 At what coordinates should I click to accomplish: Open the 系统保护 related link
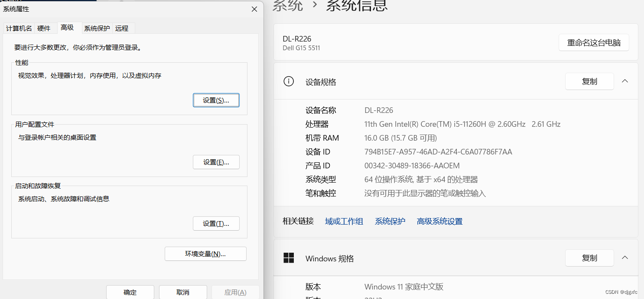[x=390, y=221]
